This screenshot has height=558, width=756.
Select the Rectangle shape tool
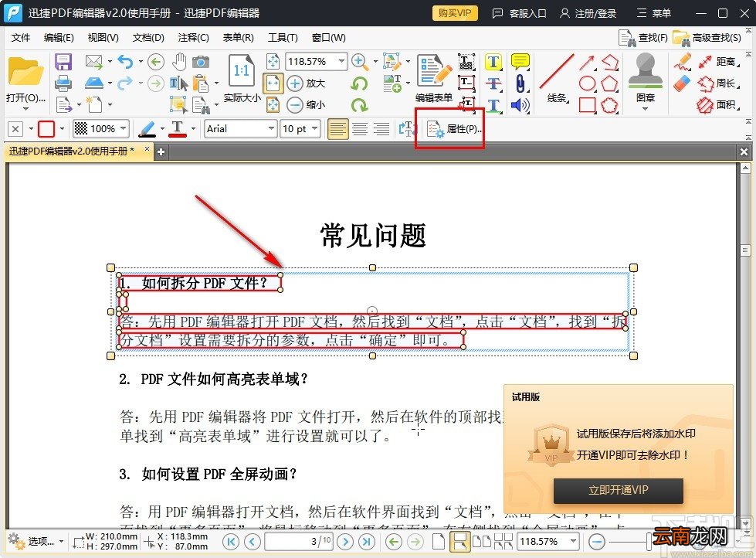click(587, 105)
